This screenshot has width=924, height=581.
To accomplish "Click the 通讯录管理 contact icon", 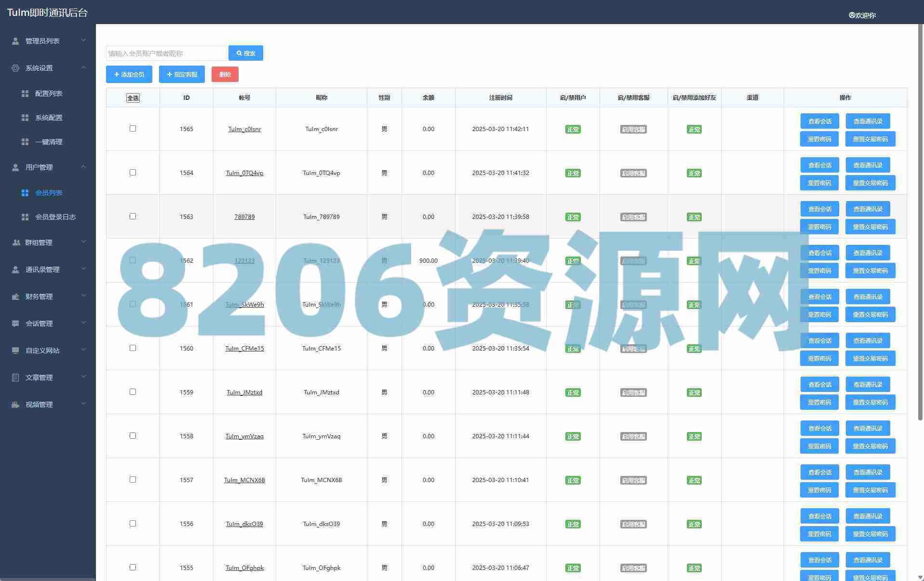I will [x=15, y=270].
